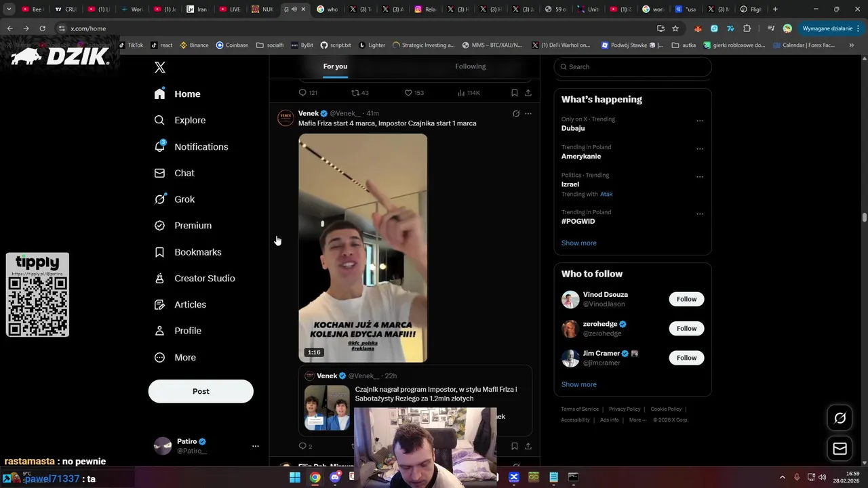Go to Profile in the sidebar

tap(178, 331)
